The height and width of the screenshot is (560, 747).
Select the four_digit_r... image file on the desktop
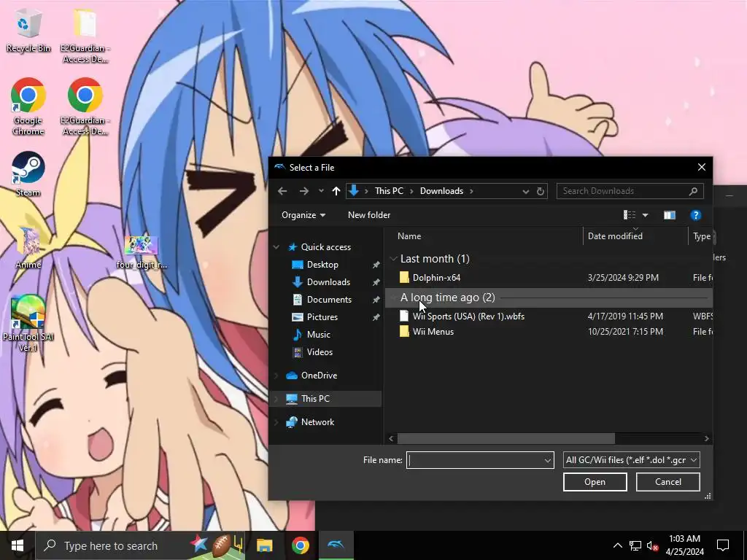click(142, 252)
